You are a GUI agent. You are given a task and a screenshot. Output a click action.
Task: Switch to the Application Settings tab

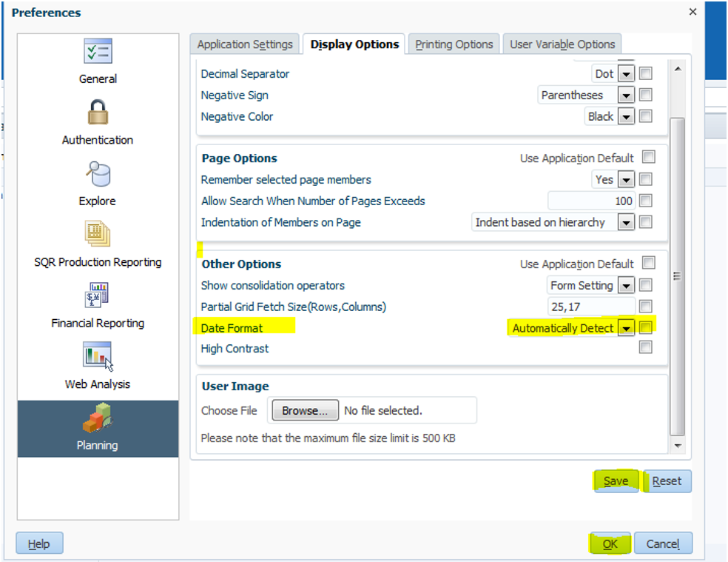pos(245,44)
